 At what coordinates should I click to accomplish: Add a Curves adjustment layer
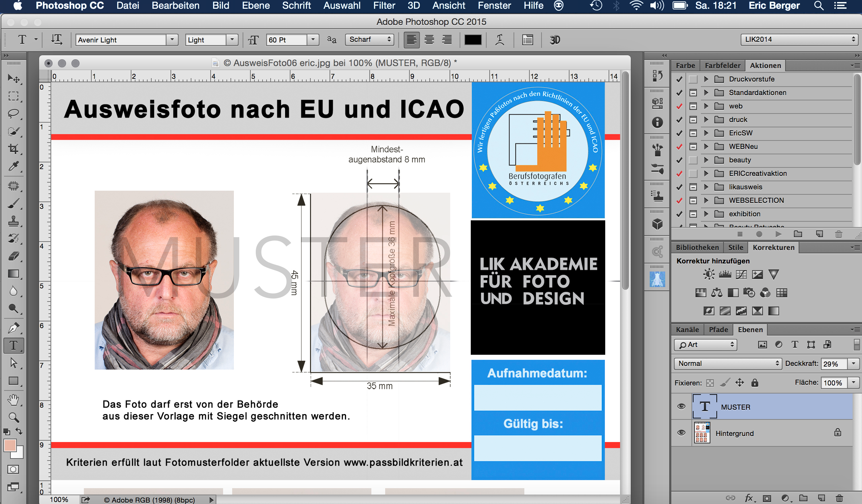point(741,274)
